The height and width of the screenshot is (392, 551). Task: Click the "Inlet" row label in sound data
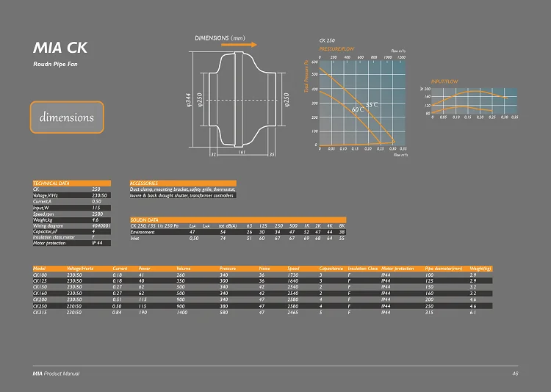134,238
